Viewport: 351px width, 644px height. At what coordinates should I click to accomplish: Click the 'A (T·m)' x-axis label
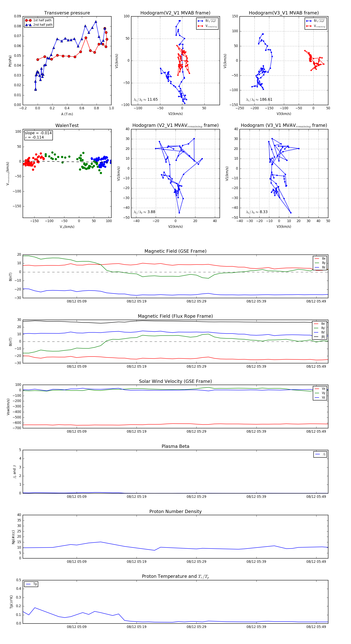[67, 114]
